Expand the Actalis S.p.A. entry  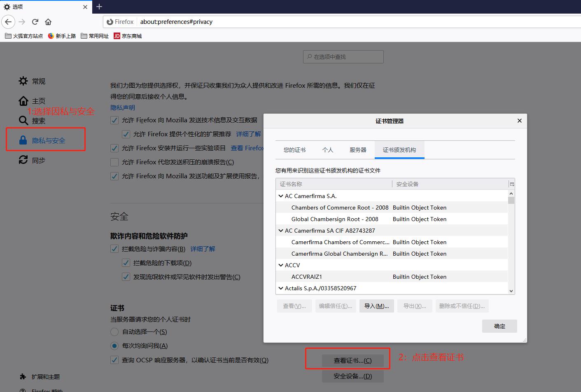(281, 288)
